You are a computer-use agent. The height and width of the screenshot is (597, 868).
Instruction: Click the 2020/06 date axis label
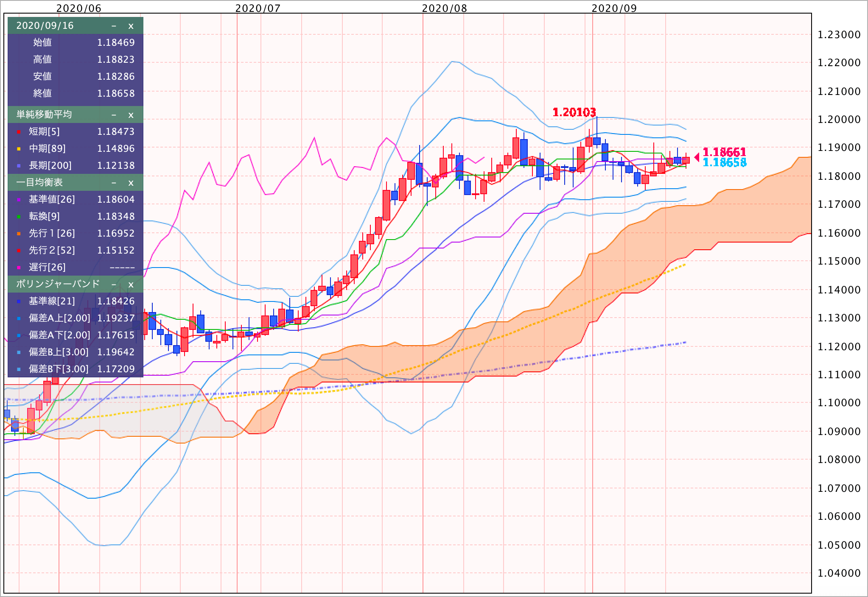point(79,8)
